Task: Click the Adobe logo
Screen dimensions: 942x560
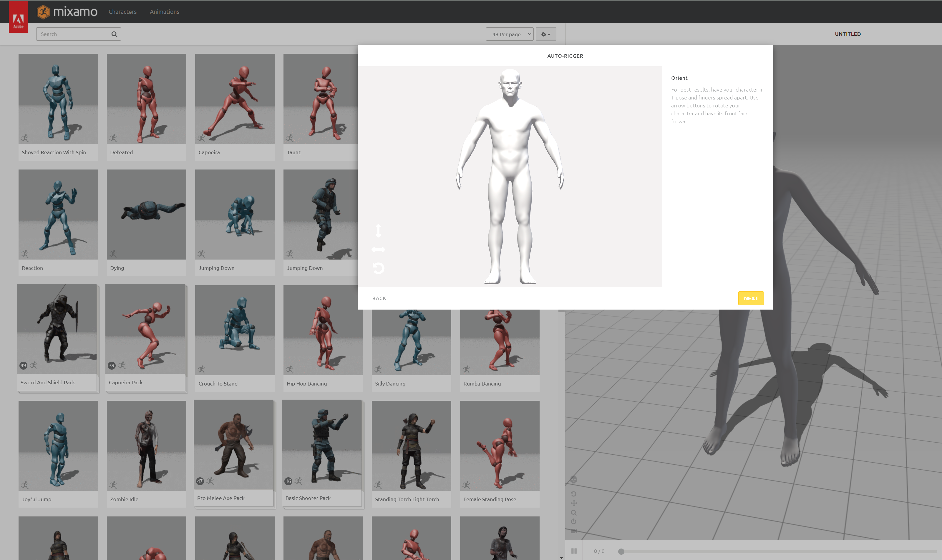Action: (x=18, y=17)
